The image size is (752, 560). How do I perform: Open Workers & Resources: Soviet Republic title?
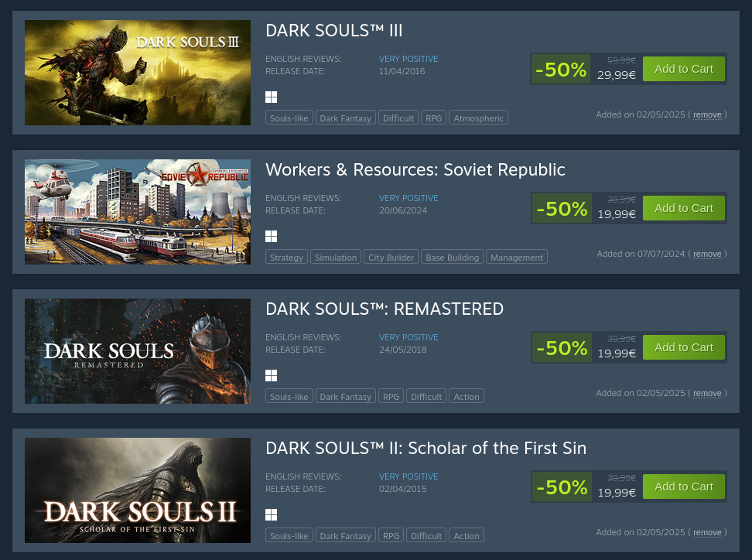pos(415,169)
